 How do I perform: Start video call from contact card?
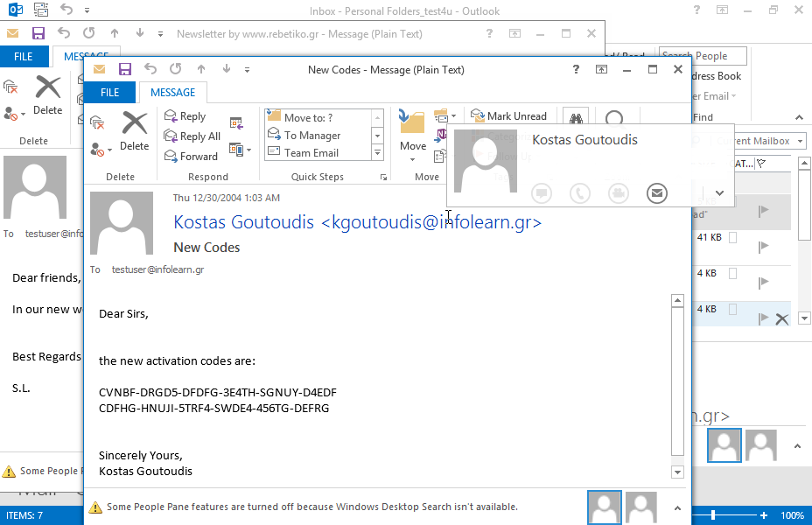tap(619, 193)
